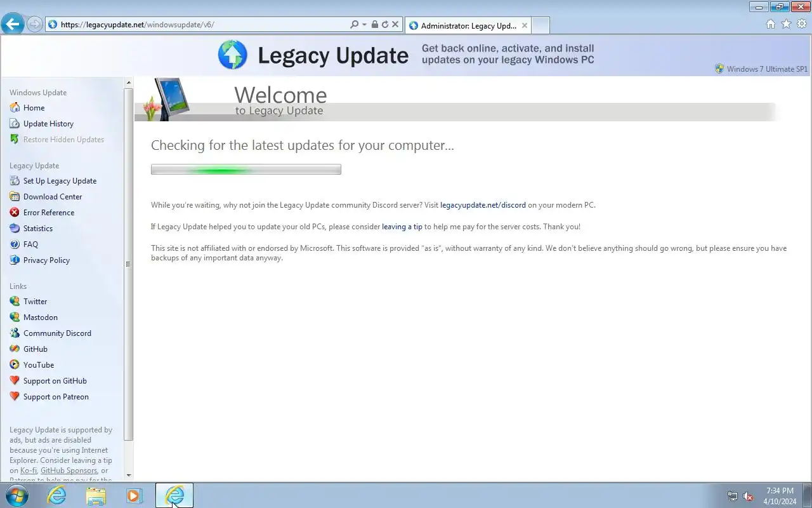Click the sidebar scrollbar down arrow
812x508 pixels.
click(x=129, y=475)
